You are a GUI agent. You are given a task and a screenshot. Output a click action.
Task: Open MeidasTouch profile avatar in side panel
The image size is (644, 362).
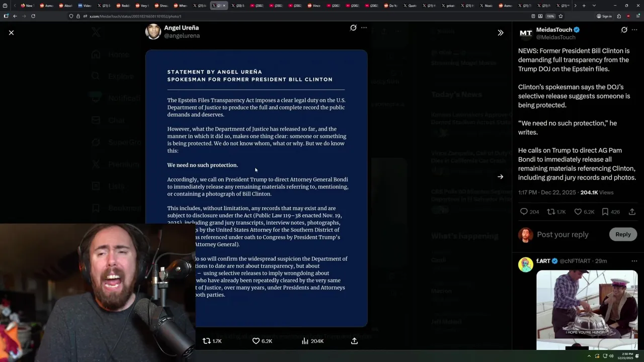(526, 33)
